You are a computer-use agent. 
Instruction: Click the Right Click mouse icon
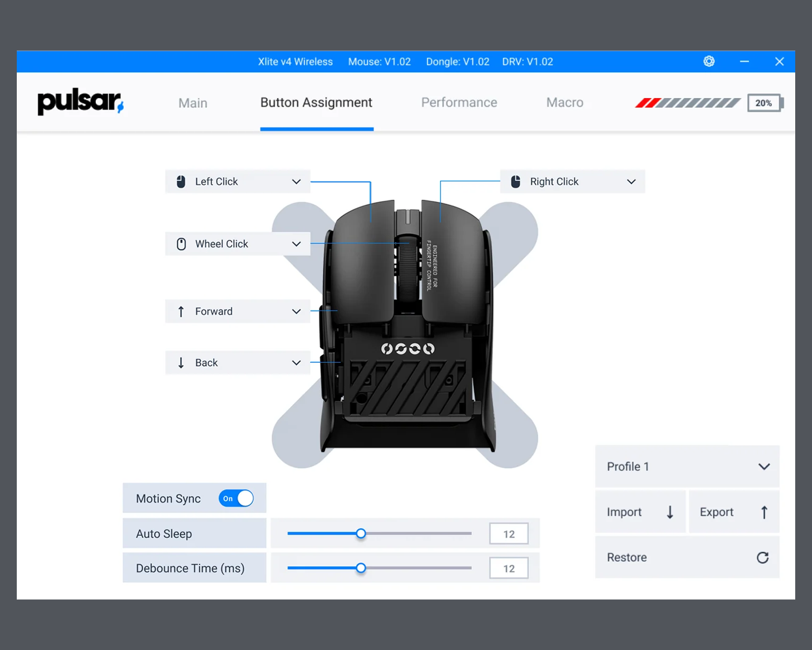(x=515, y=181)
